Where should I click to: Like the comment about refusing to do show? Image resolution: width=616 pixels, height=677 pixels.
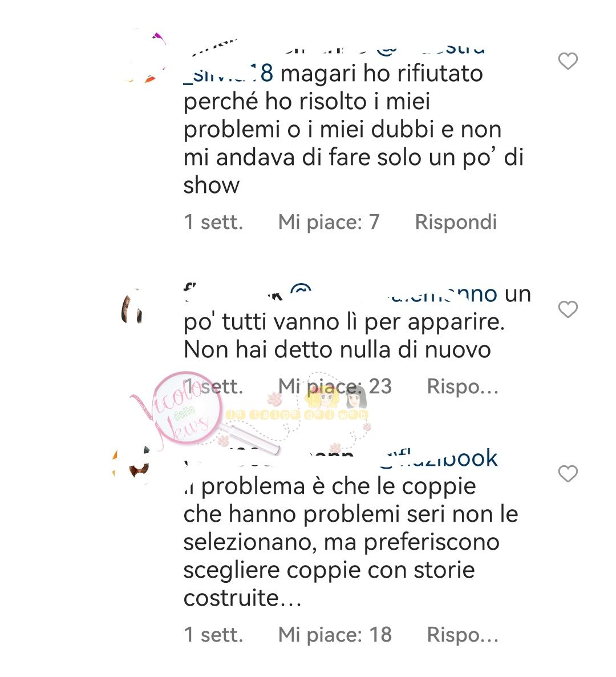pyautogui.click(x=568, y=61)
